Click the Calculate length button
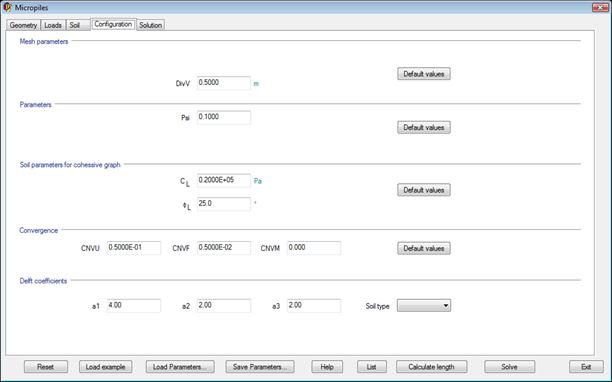This screenshot has height=382, width=612. pyautogui.click(x=431, y=367)
